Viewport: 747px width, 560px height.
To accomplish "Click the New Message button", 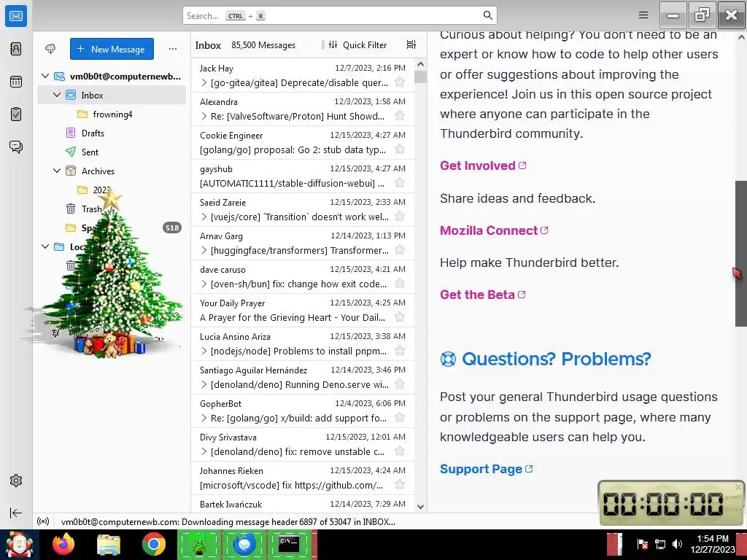I will click(x=112, y=49).
